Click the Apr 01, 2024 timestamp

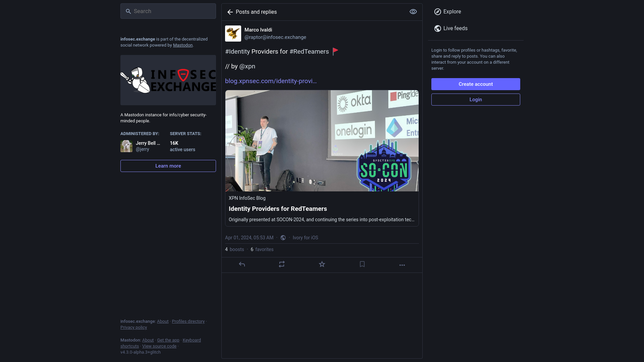point(249,238)
